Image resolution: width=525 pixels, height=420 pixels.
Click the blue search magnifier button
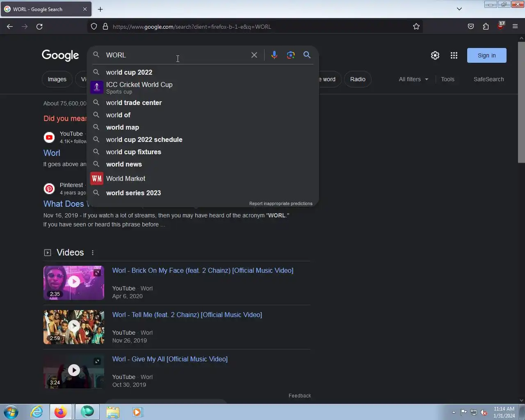point(307,55)
